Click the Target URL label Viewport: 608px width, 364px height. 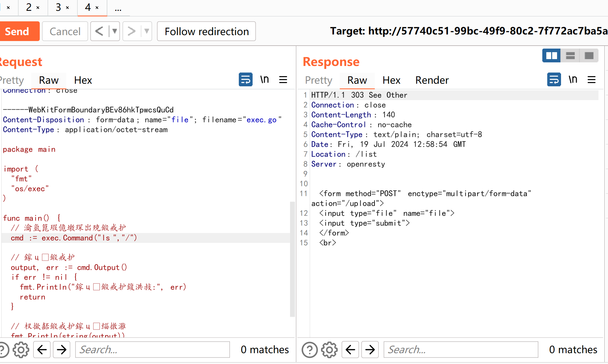[469, 31]
